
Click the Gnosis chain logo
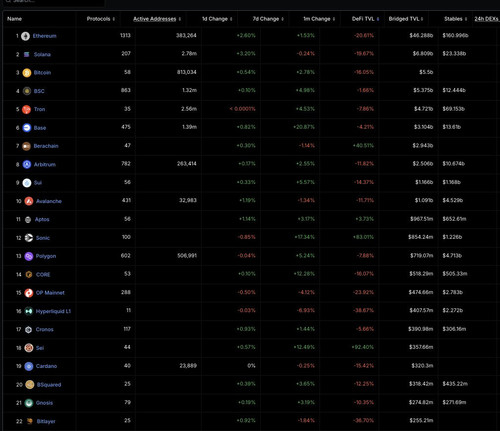29,403
